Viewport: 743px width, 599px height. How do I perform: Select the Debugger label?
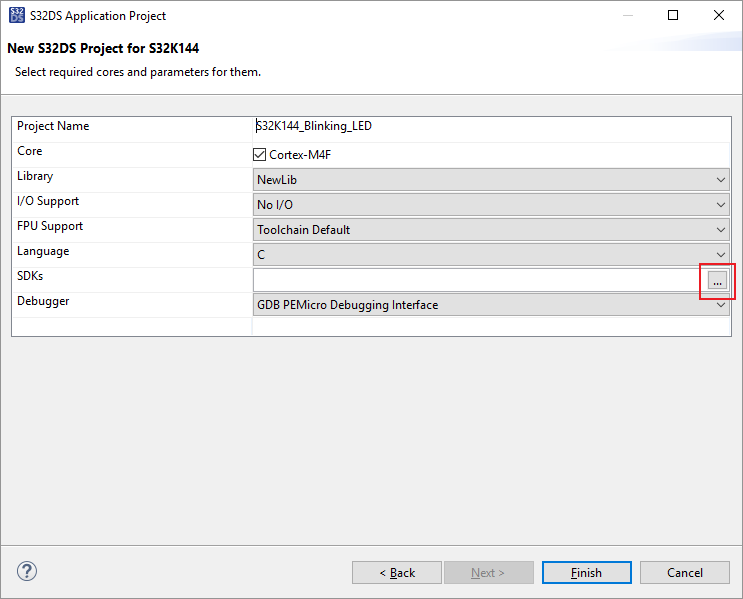[43, 301]
